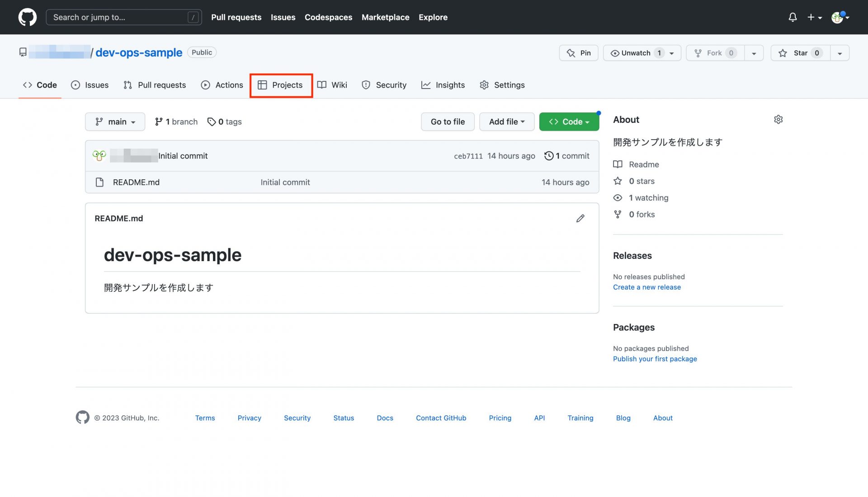Expand the green Code dropdown

(569, 122)
